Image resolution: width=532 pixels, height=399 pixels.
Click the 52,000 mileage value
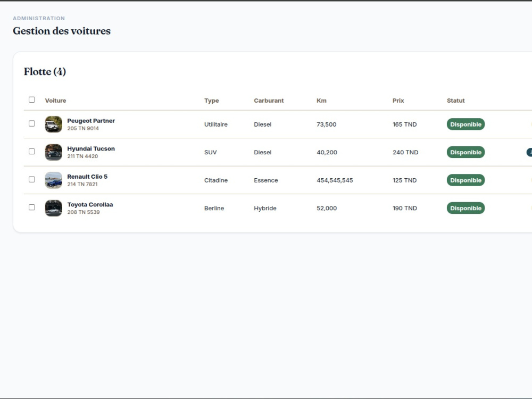click(x=327, y=209)
